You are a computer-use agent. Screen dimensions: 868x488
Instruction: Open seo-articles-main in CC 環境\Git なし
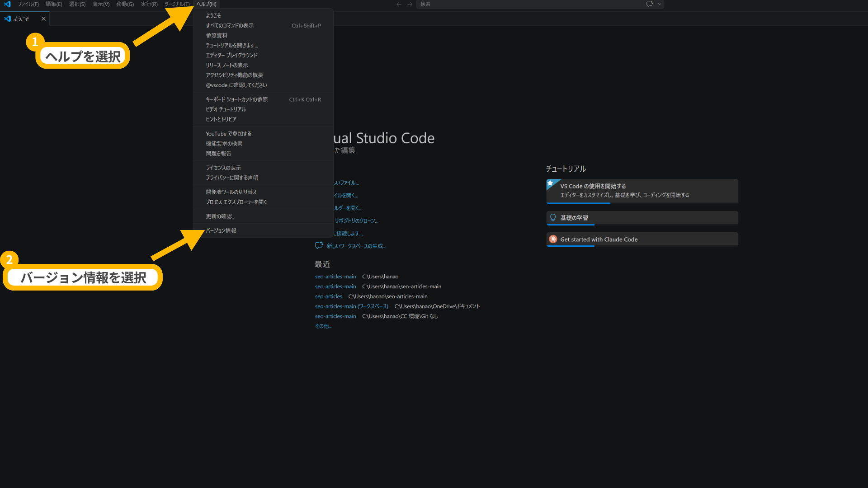[x=335, y=316]
